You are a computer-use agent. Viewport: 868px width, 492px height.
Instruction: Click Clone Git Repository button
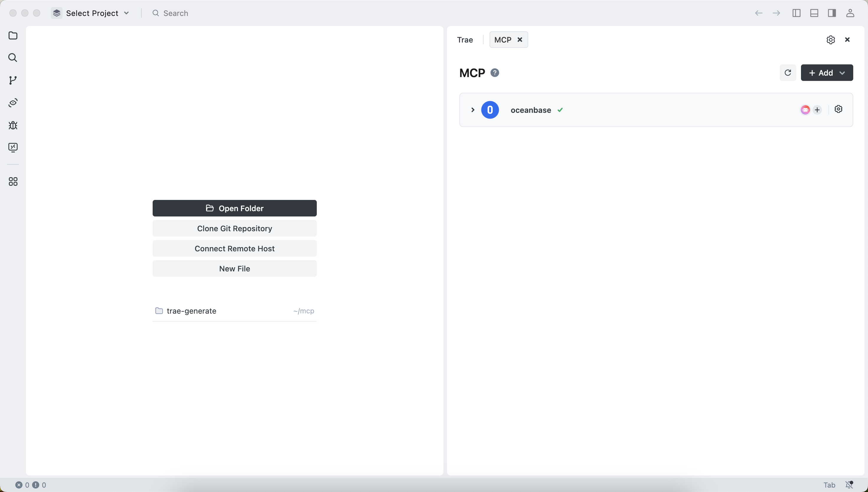(234, 229)
